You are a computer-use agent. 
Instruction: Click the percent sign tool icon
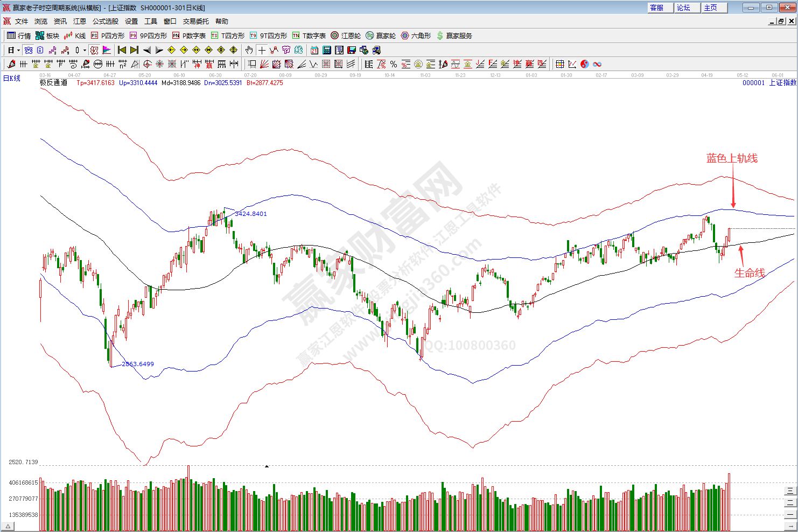point(394,64)
